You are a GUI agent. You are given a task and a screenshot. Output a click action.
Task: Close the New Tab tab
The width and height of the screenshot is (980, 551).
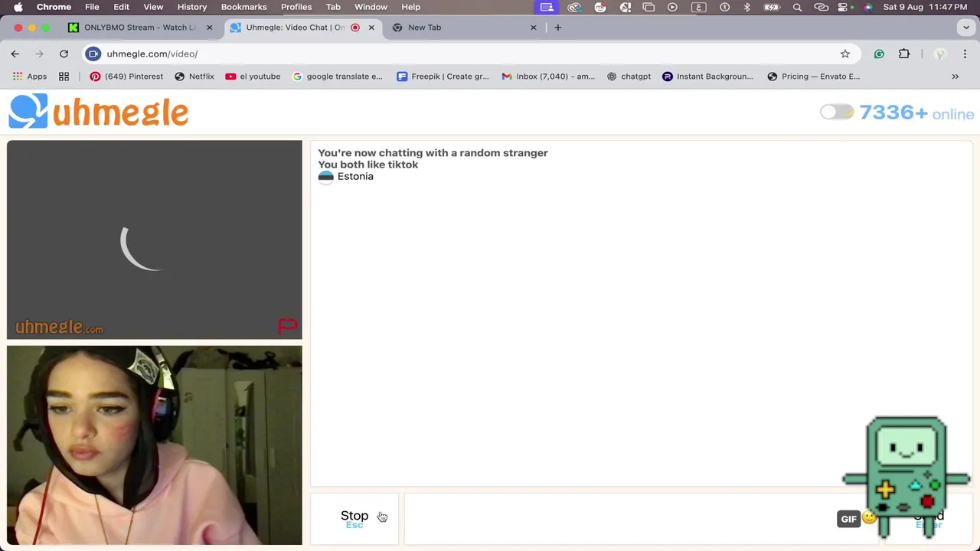pos(534,28)
